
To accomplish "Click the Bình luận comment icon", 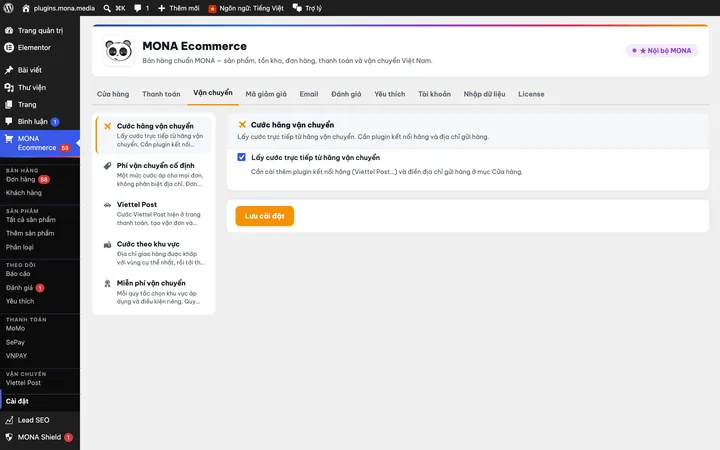I will (x=9, y=121).
